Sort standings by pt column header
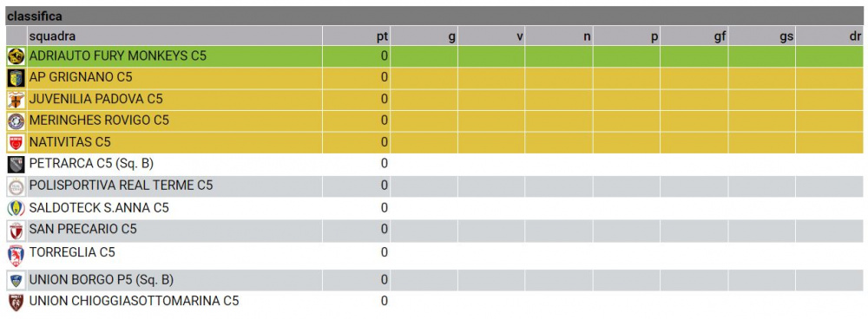The image size is (868, 319). coord(382,37)
